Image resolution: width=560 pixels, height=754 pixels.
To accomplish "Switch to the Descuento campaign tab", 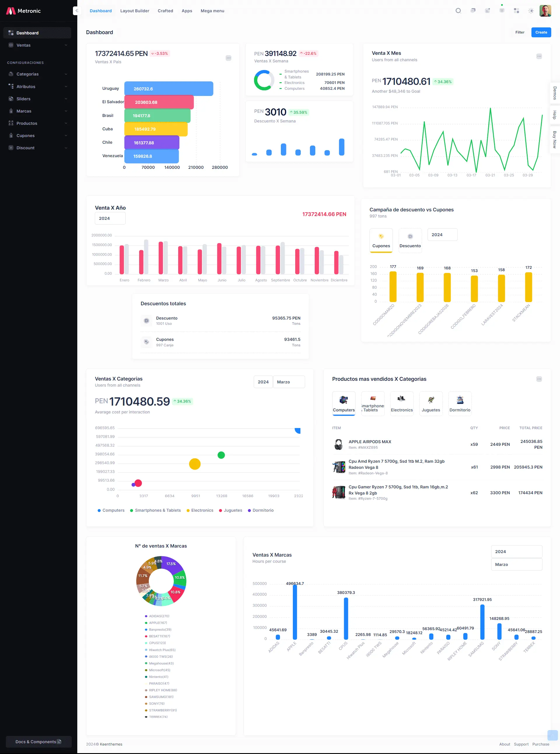I will (410, 240).
